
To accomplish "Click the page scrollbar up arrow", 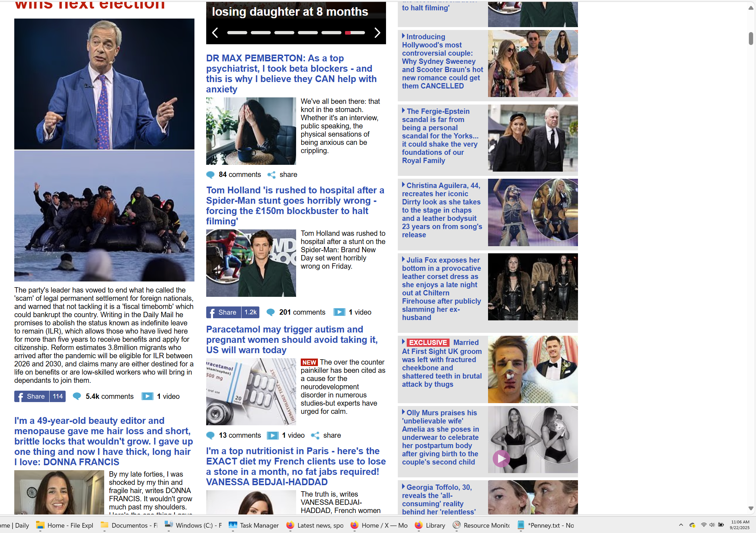I will coord(751,8).
